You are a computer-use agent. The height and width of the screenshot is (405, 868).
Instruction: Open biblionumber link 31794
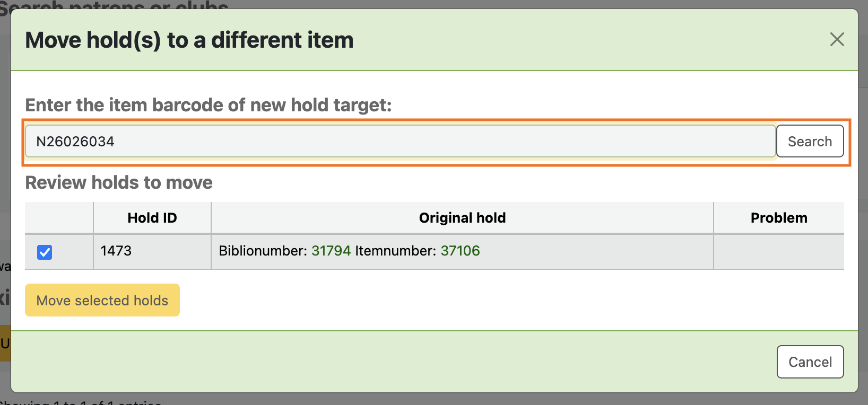coord(331,251)
